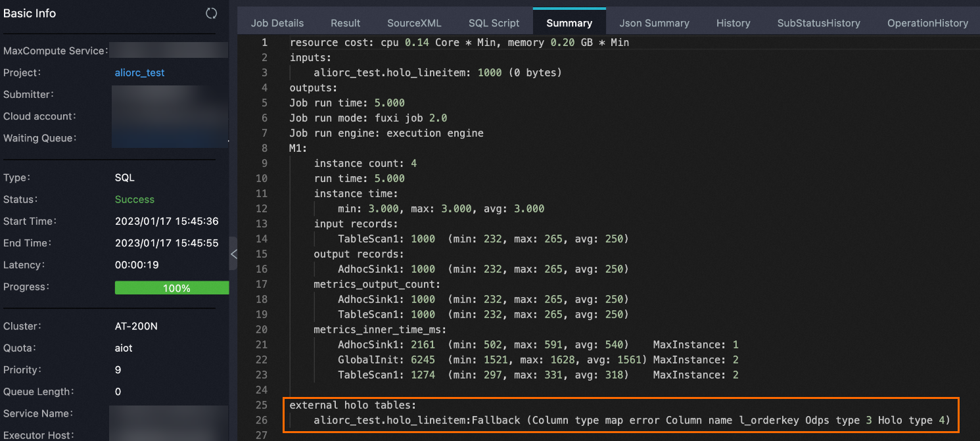Click the 'GlobalInit: 6245' metrics line
Screen dimensions: 980x441
538,360
